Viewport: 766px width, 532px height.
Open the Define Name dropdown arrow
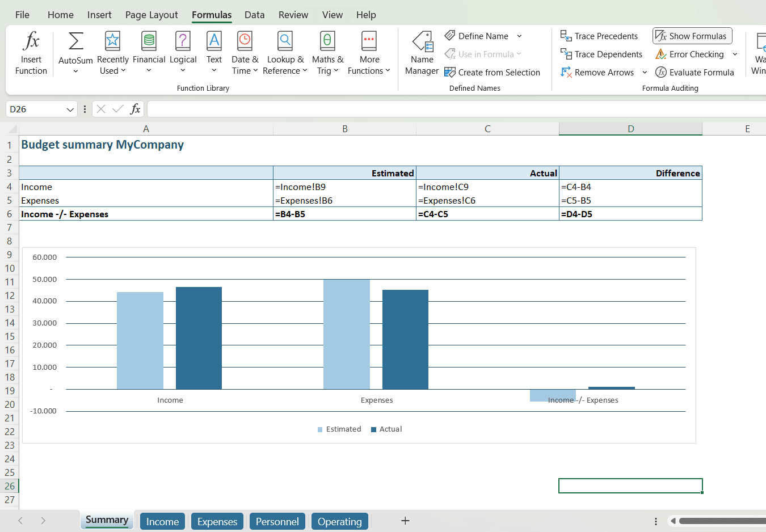point(519,36)
